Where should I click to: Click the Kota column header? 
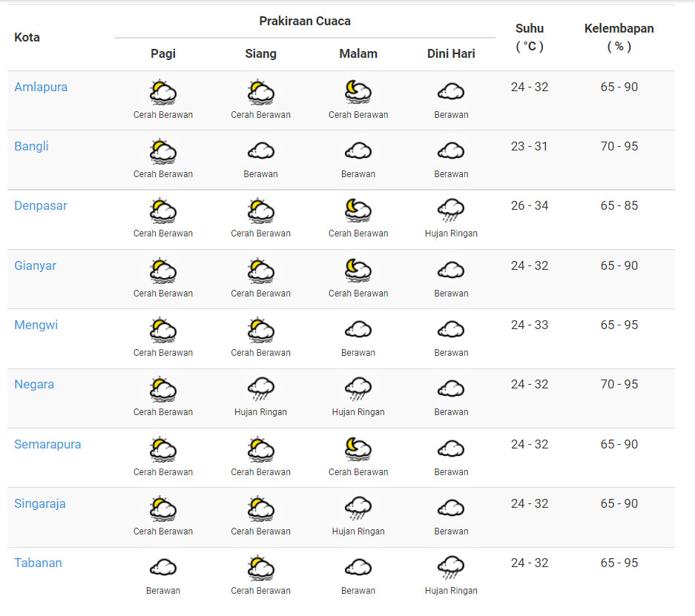pos(27,37)
